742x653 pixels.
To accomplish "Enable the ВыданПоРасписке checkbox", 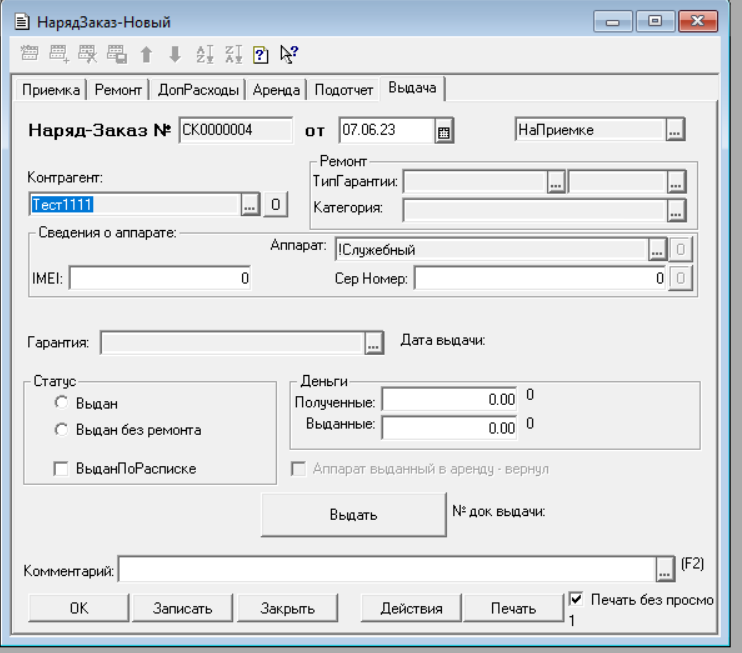I will 61,468.
